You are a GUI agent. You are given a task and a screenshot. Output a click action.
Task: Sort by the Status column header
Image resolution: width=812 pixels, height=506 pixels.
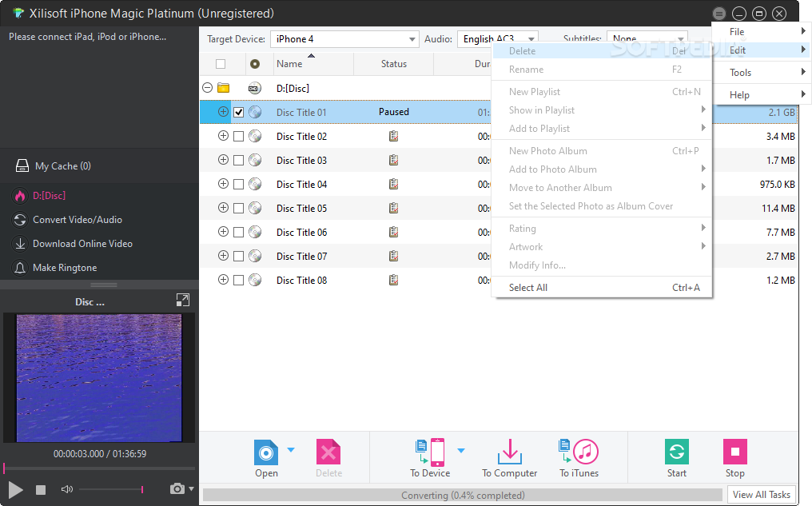click(x=393, y=64)
